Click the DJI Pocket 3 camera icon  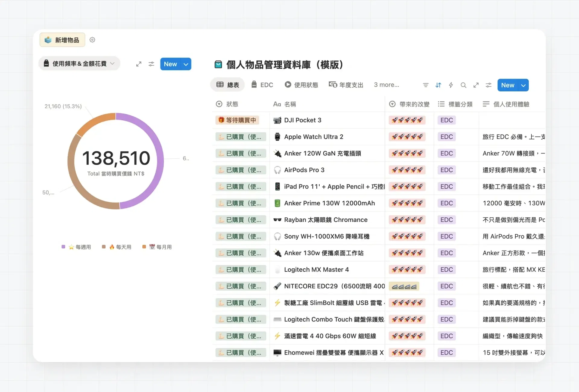[277, 120]
